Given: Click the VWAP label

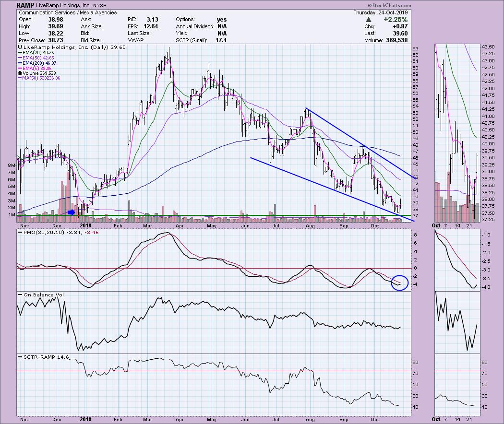Looking at the screenshot, I should [x=136, y=40].
